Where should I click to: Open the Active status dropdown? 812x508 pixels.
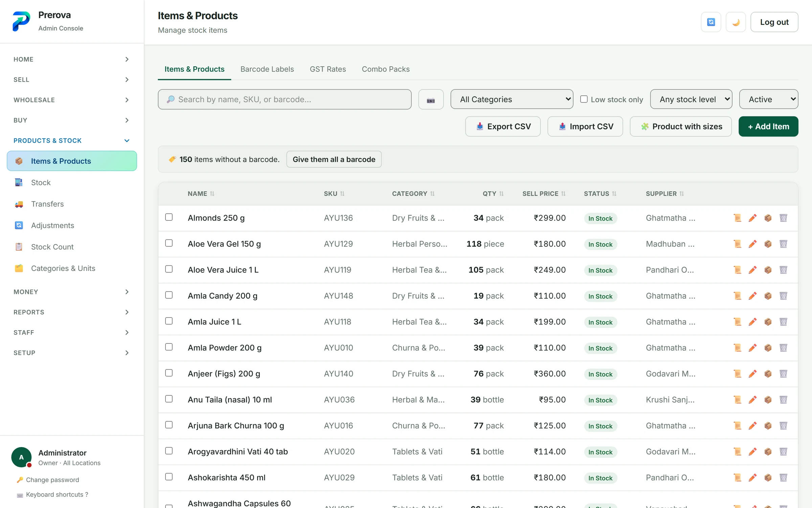click(x=768, y=99)
